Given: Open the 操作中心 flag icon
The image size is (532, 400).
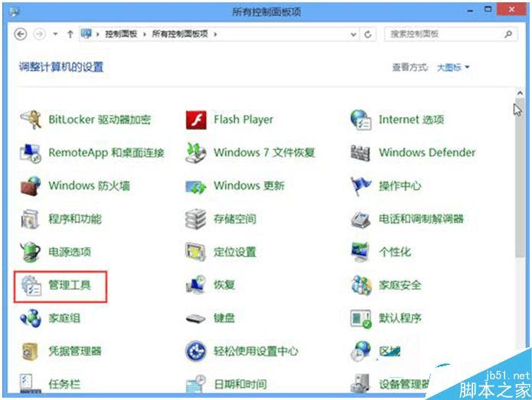Looking at the screenshot, I should [361, 186].
